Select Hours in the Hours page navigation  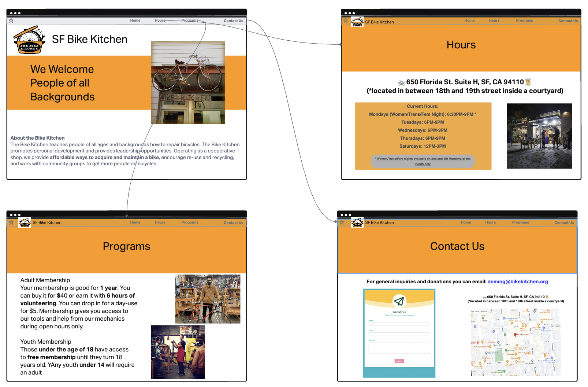[x=494, y=21]
